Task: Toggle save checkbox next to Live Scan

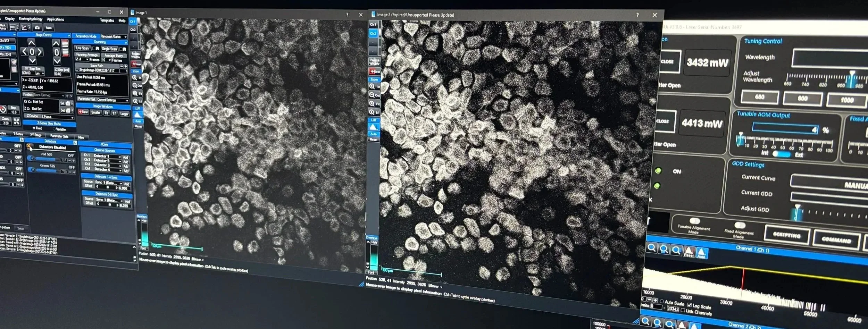Action: [94, 49]
